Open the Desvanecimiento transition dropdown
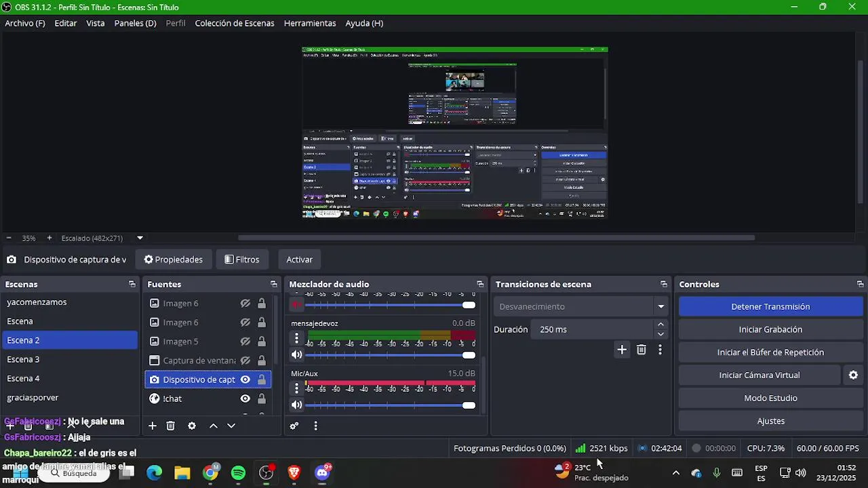This screenshot has height=488, width=868. point(581,306)
